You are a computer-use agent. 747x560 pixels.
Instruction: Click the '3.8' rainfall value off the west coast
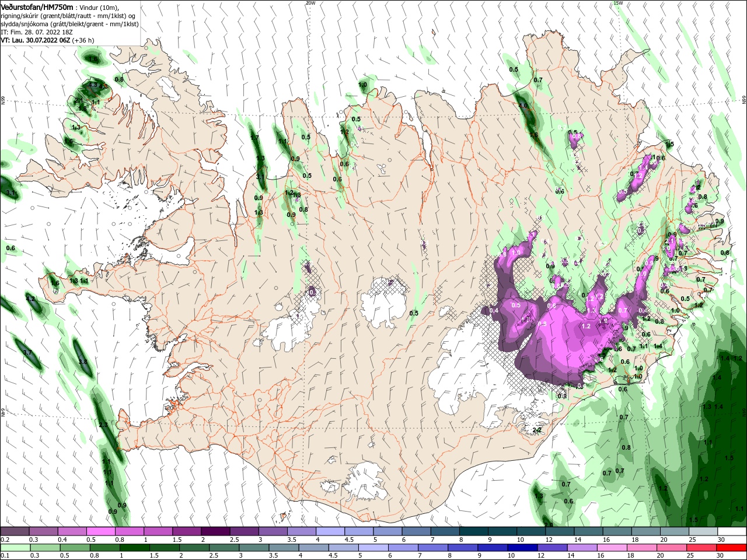pos(83,362)
